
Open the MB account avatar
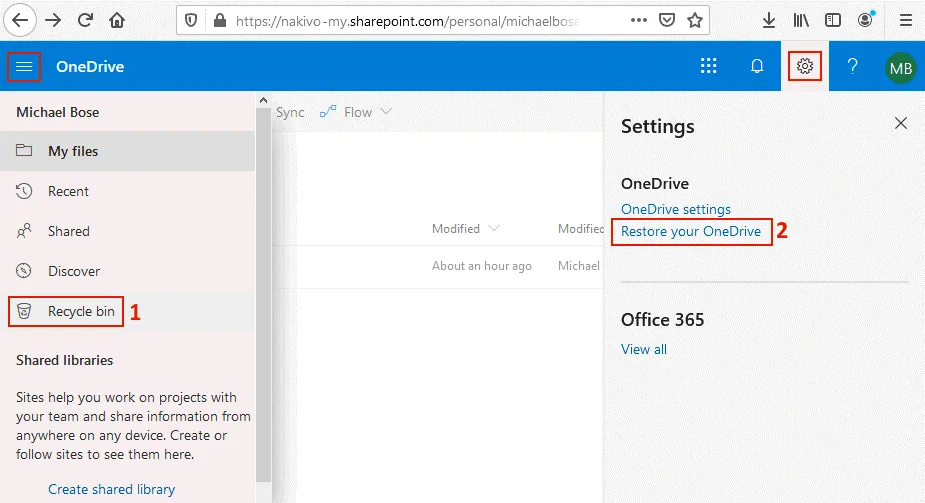pyautogui.click(x=900, y=68)
